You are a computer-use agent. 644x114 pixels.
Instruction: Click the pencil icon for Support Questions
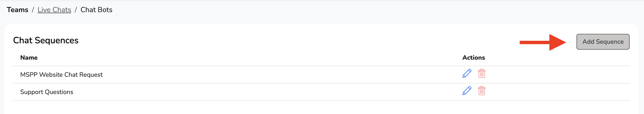(x=466, y=91)
